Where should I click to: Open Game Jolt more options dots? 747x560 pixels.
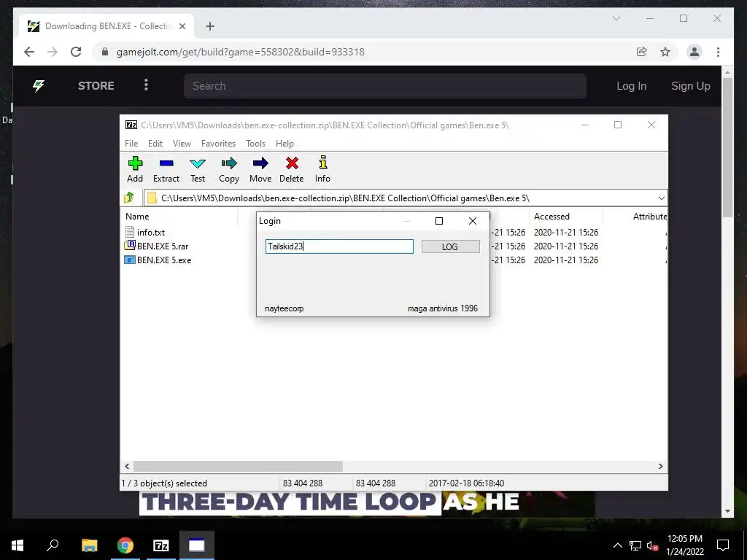pos(146,85)
